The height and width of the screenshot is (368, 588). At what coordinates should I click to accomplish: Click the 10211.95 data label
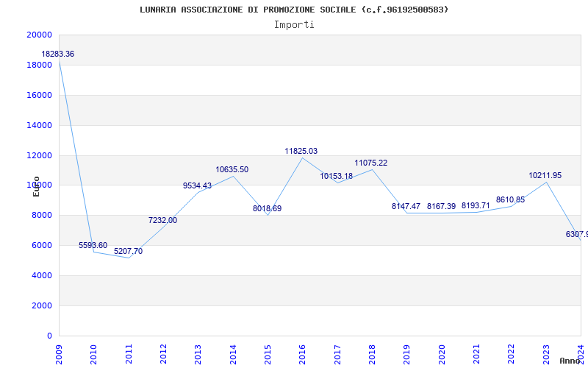(545, 176)
